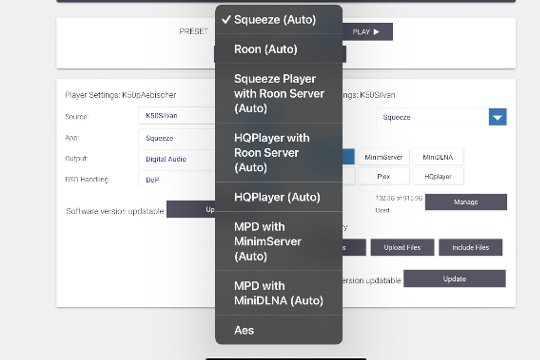
Task: Pick MPD with MiniDLNA (Auto) preset
Action: tap(279, 293)
